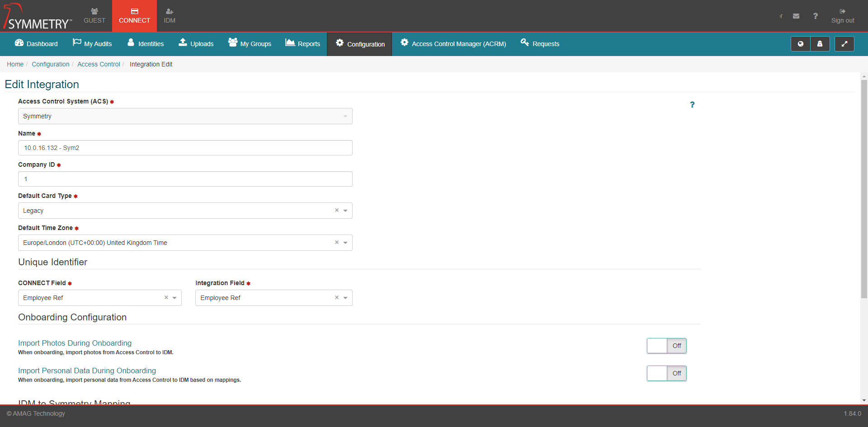This screenshot has height=427, width=868.
Task: Expand the Integration Field dropdown
Action: 345,298
